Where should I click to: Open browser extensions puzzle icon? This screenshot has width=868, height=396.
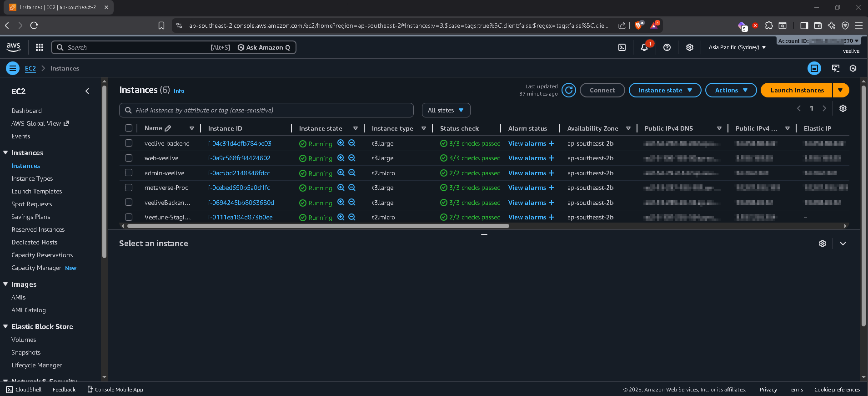click(x=769, y=25)
